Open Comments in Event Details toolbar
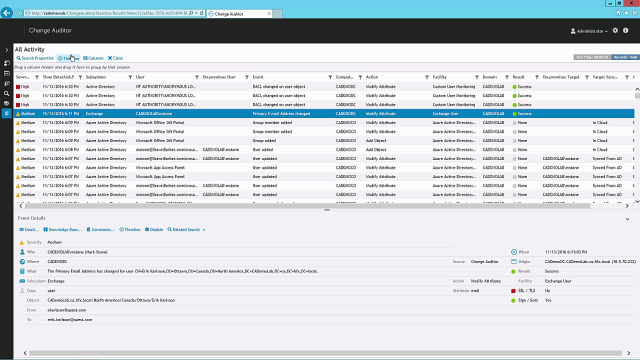The width and height of the screenshot is (640, 360). pos(100,230)
